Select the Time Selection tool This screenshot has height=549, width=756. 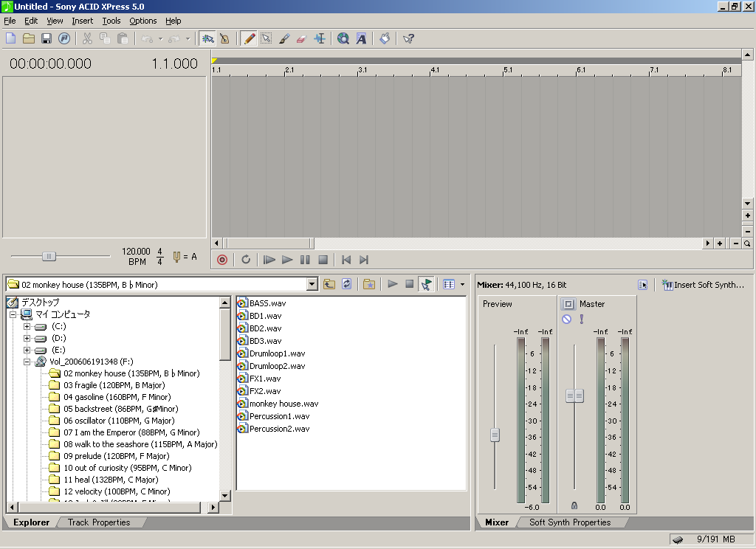point(320,38)
